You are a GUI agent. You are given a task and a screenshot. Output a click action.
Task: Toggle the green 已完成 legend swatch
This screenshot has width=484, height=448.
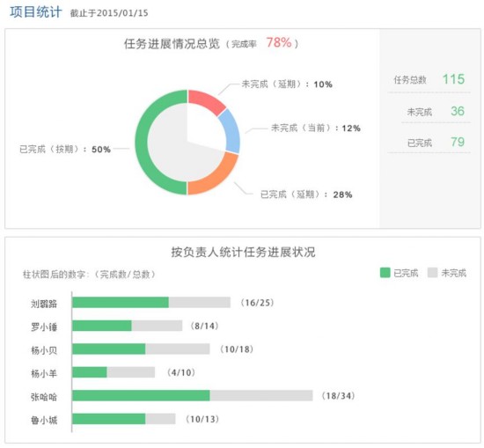[385, 273]
